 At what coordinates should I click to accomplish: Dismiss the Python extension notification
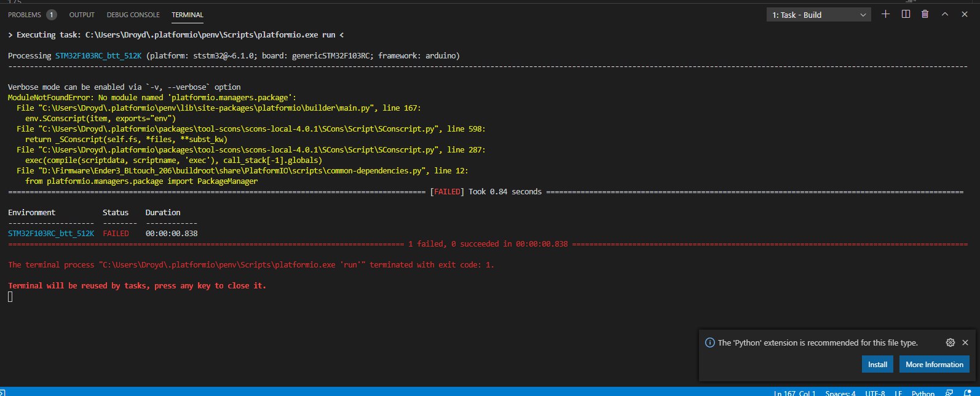(965, 343)
